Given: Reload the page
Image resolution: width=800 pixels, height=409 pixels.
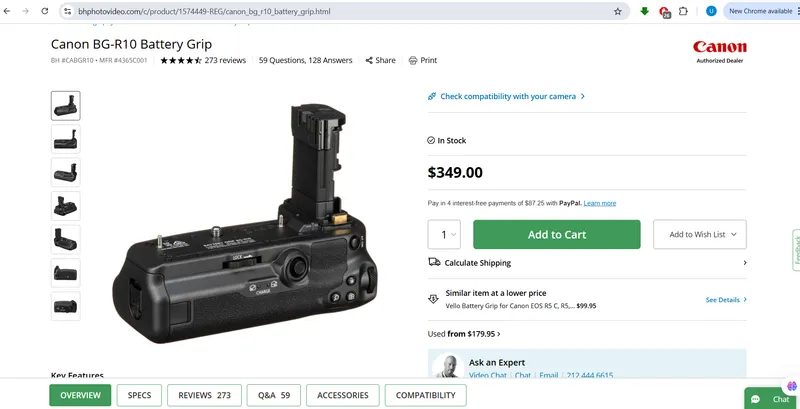Looking at the screenshot, I should click(x=45, y=11).
